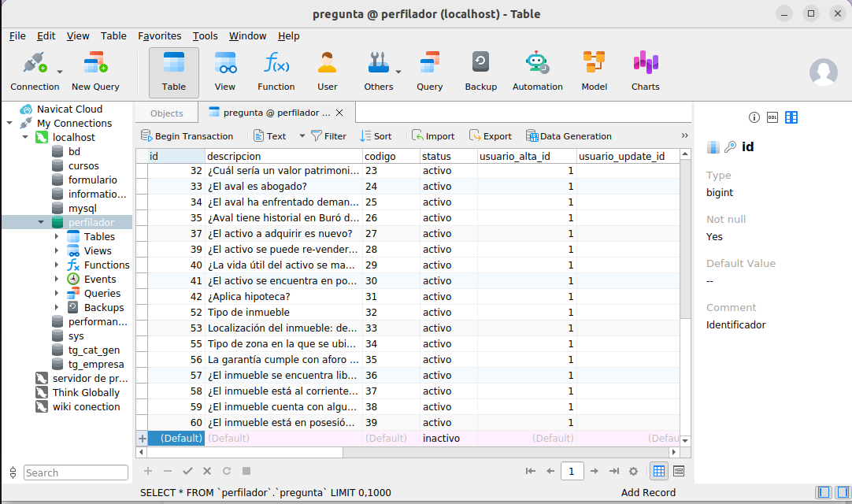
Task: Open the Charts tool
Action: point(645,72)
